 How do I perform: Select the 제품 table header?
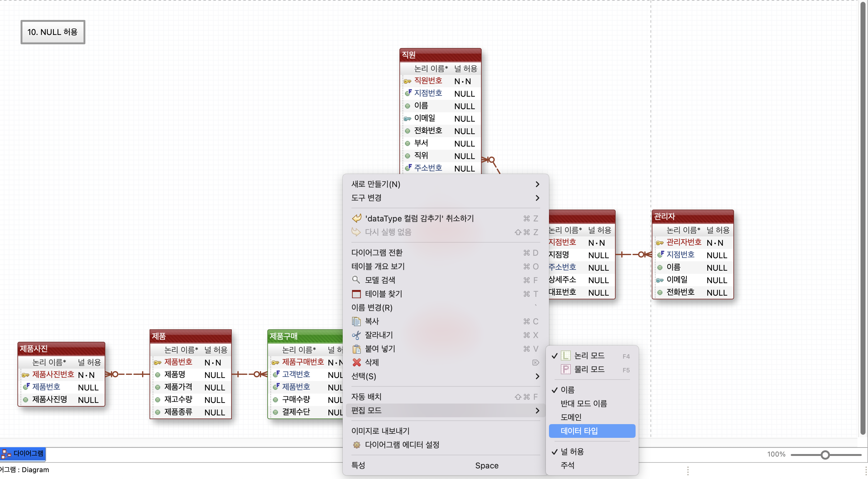coord(191,336)
